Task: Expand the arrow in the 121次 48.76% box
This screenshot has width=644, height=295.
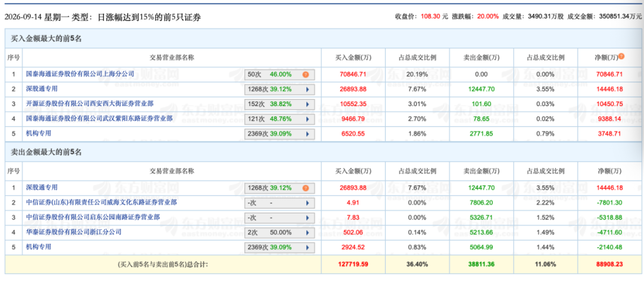Action: (307, 119)
